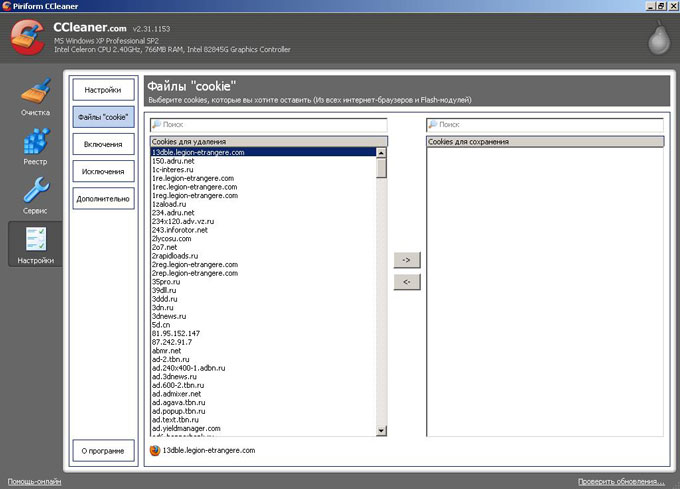Select the 1rec.legion-etrangere.com cookie
This screenshot has height=489, width=680.
[x=263, y=187]
